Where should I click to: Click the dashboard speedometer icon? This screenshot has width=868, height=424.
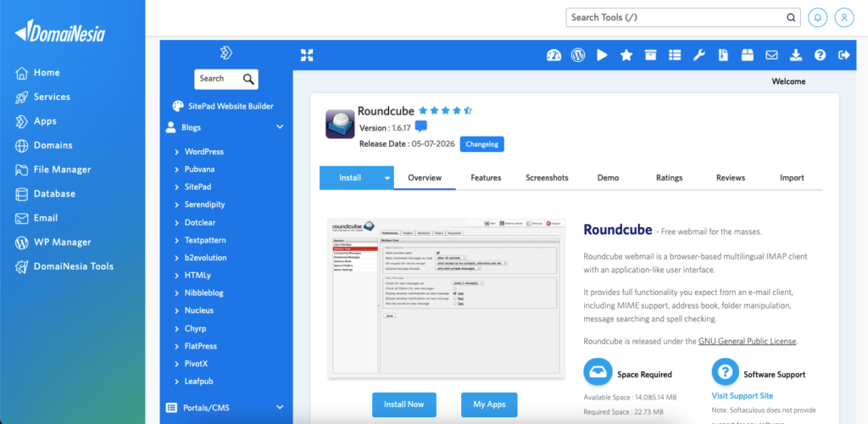click(554, 55)
